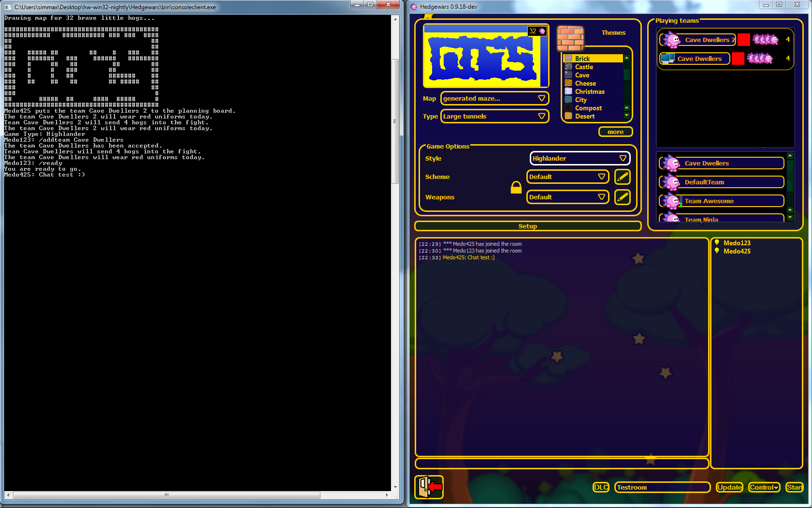Click the console horizontal scrollbar

[197, 495]
